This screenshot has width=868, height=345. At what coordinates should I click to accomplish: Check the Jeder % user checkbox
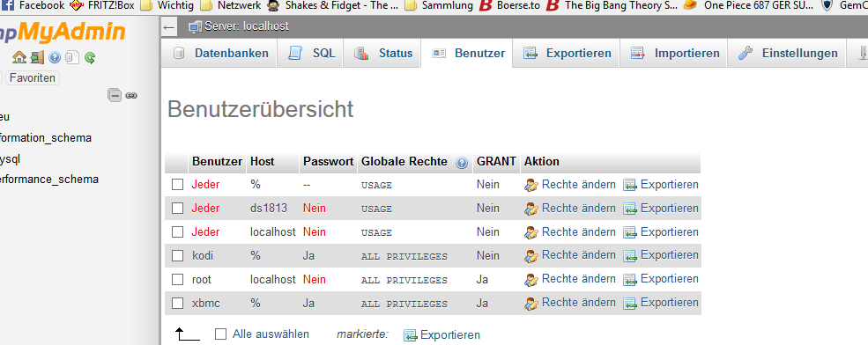[x=177, y=185]
